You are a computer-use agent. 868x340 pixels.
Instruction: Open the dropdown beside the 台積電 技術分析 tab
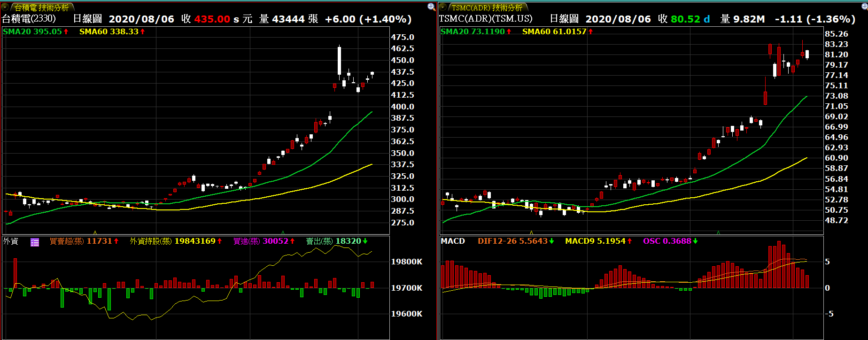coord(5,7)
